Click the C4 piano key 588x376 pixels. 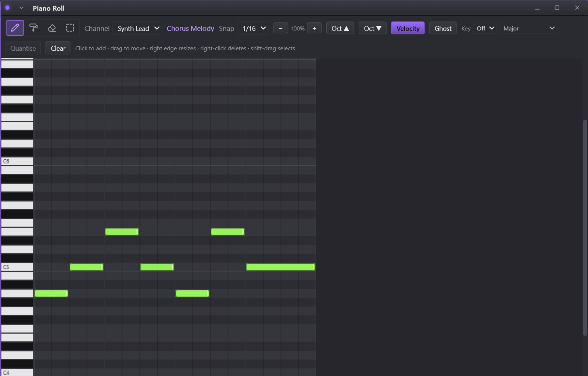17,372
